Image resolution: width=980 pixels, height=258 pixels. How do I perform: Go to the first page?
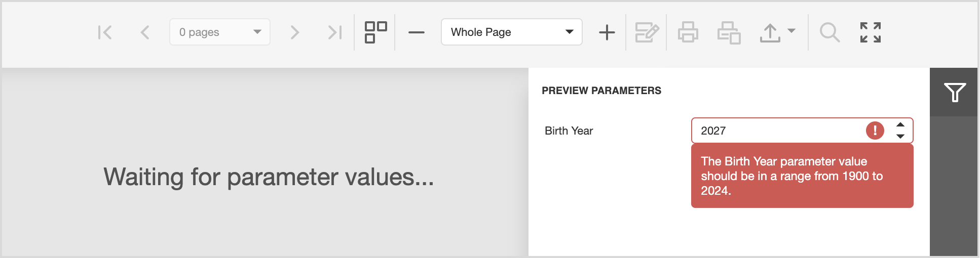pos(105,32)
